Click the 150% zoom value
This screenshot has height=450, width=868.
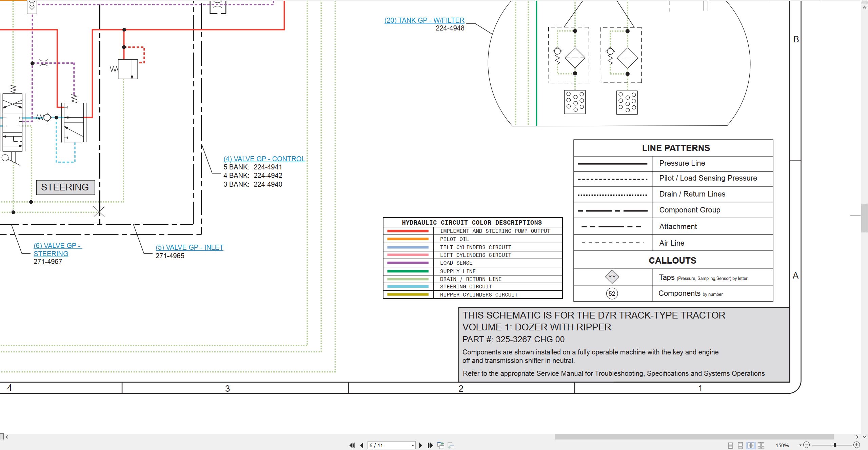tap(782, 445)
